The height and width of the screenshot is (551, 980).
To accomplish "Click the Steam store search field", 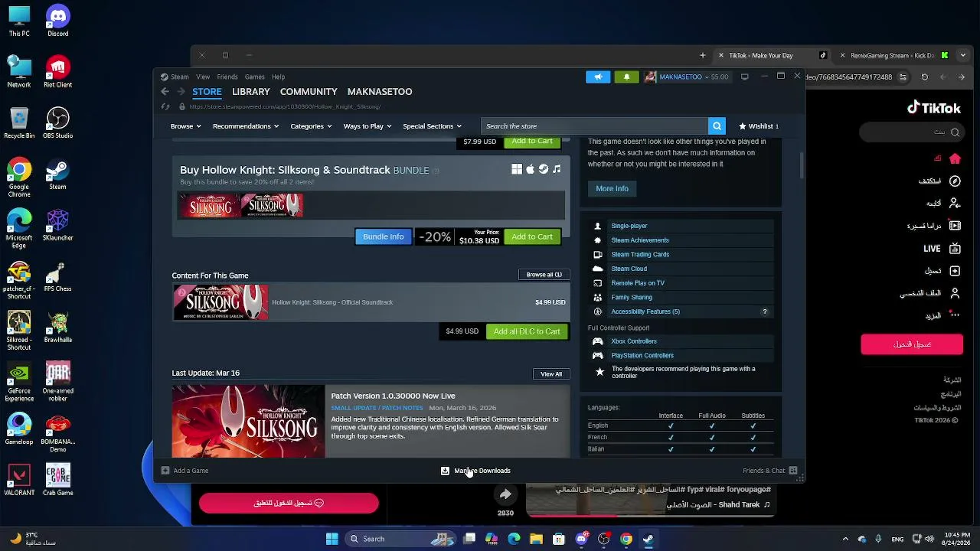I will [x=595, y=126].
